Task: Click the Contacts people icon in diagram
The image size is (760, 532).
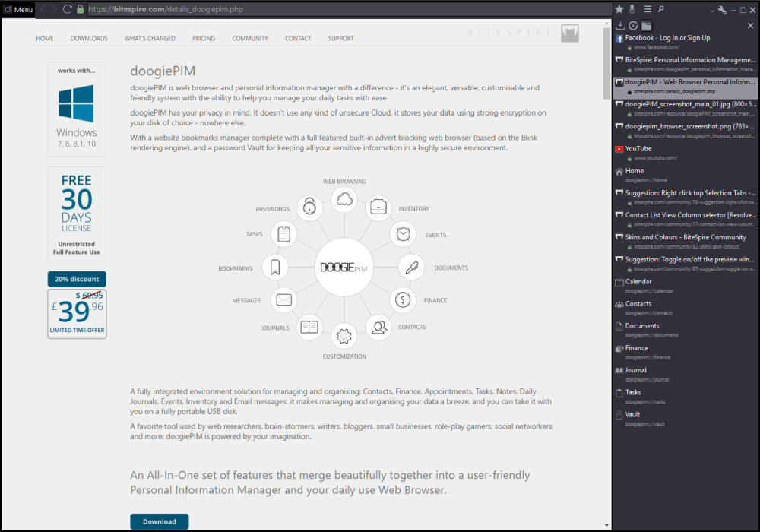Action: pyautogui.click(x=378, y=328)
